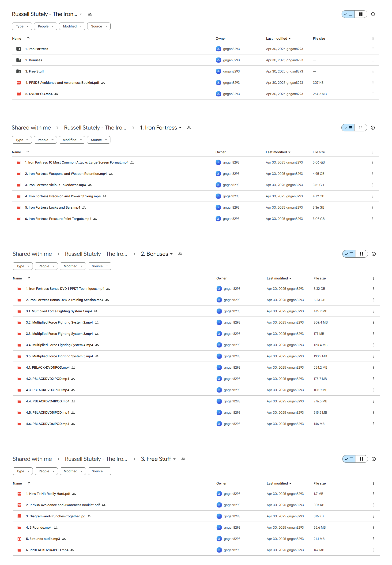Screen dimensions: 392x565
Task: Expand 2. Bonuses folder title dropdown
Action: click(171, 254)
